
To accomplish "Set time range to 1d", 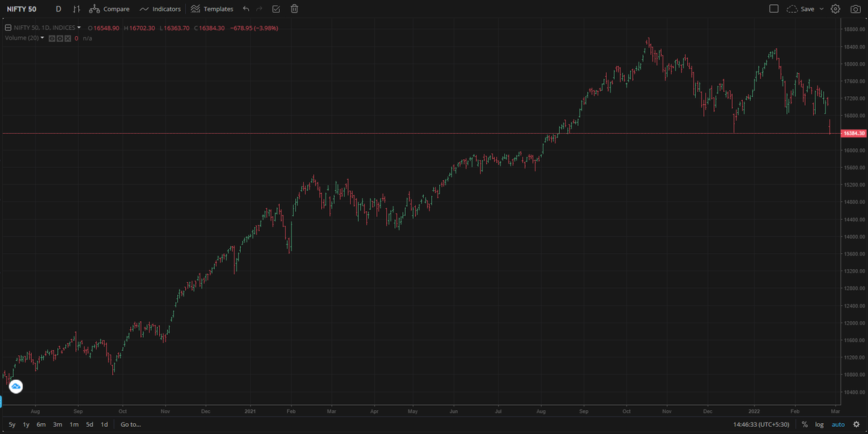I will (104, 425).
